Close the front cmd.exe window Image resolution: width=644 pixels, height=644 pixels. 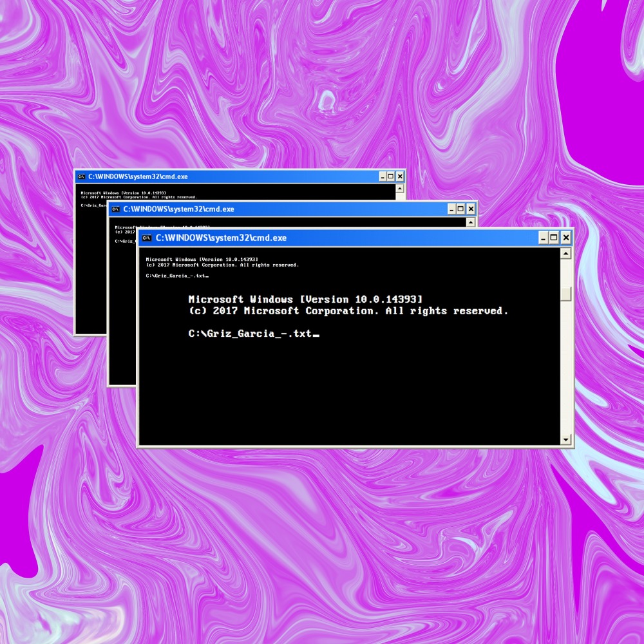[566, 238]
